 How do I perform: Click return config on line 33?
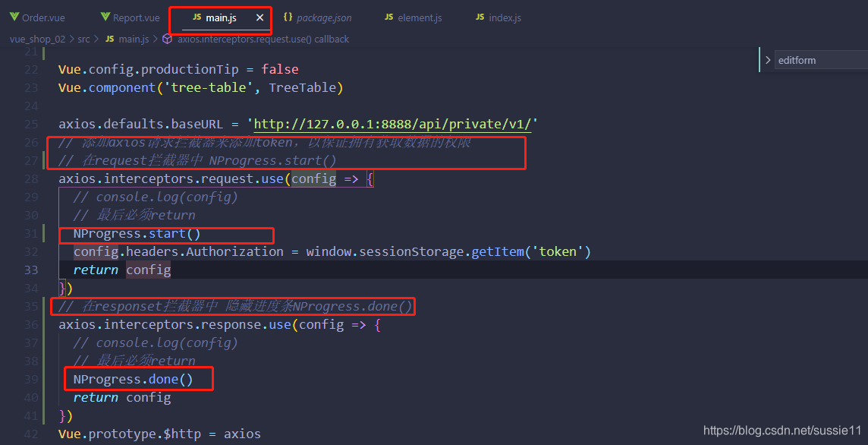pos(122,270)
